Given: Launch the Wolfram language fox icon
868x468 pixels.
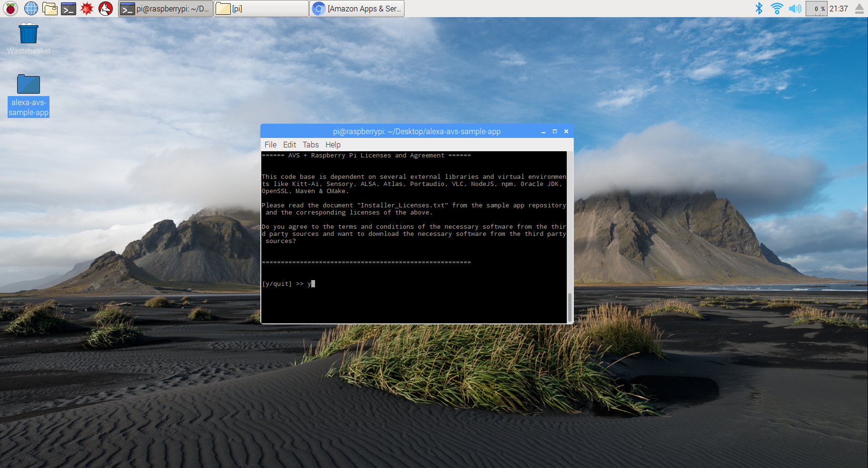Looking at the screenshot, I should [x=105, y=8].
